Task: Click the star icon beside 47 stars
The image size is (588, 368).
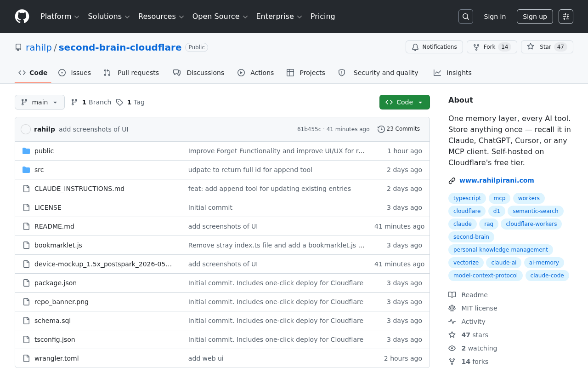Action: (452, 335)
